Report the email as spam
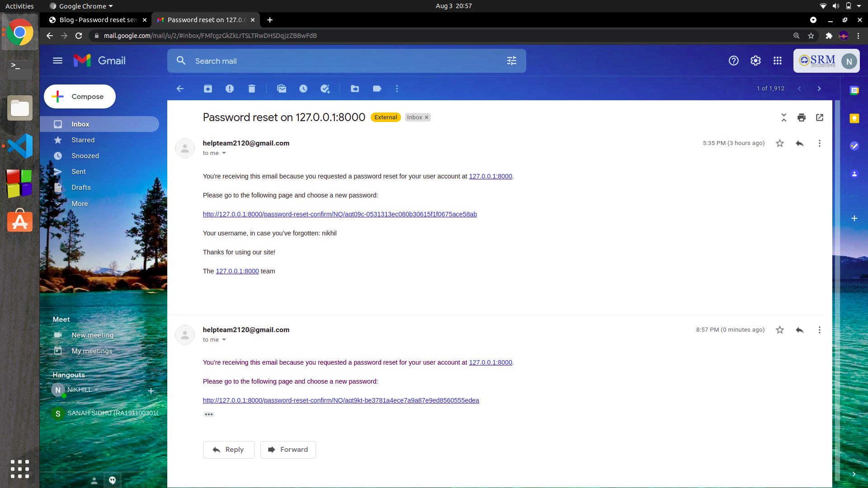 tap(230, 89)
